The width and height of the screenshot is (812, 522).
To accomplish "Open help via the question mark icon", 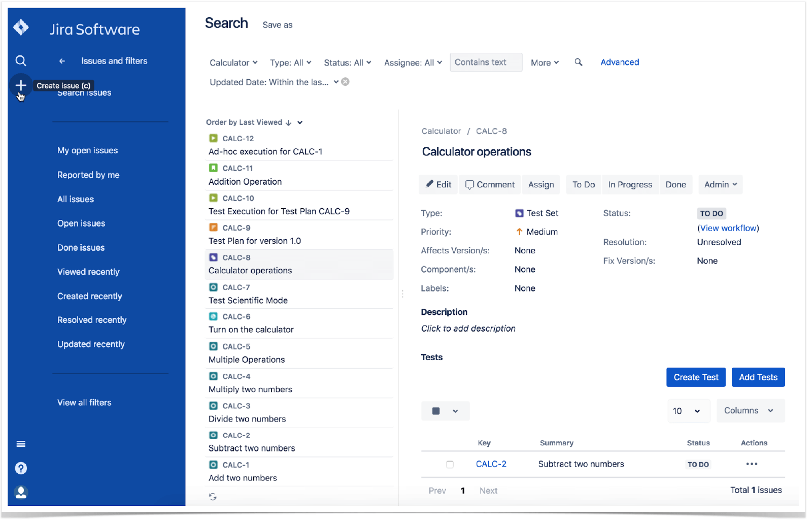I will (x=21, y=468).
